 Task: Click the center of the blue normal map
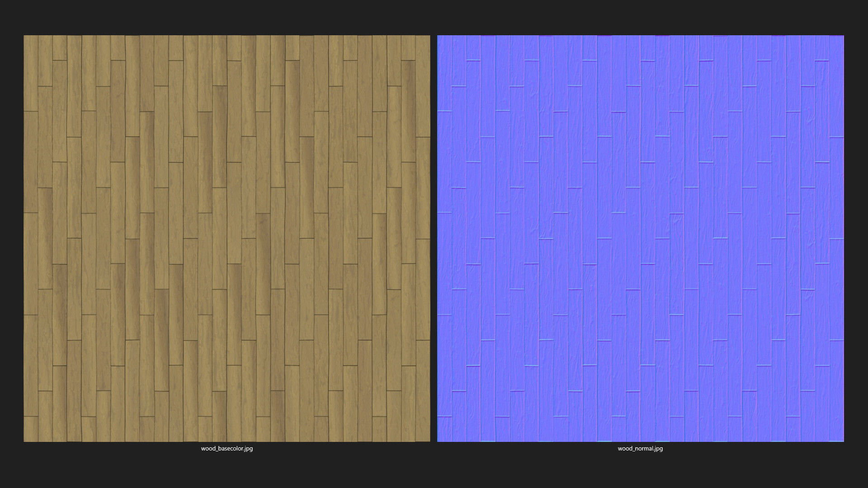coord(640,239)
